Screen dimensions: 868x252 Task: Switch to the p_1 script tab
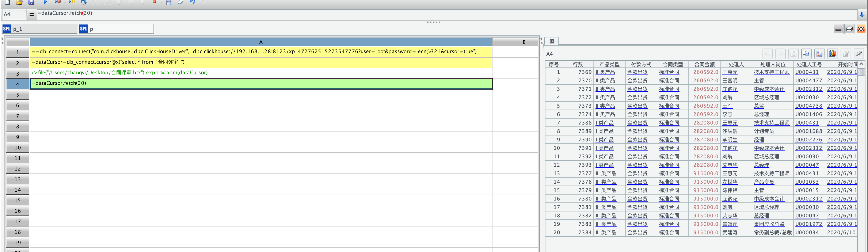click(39, 29)
